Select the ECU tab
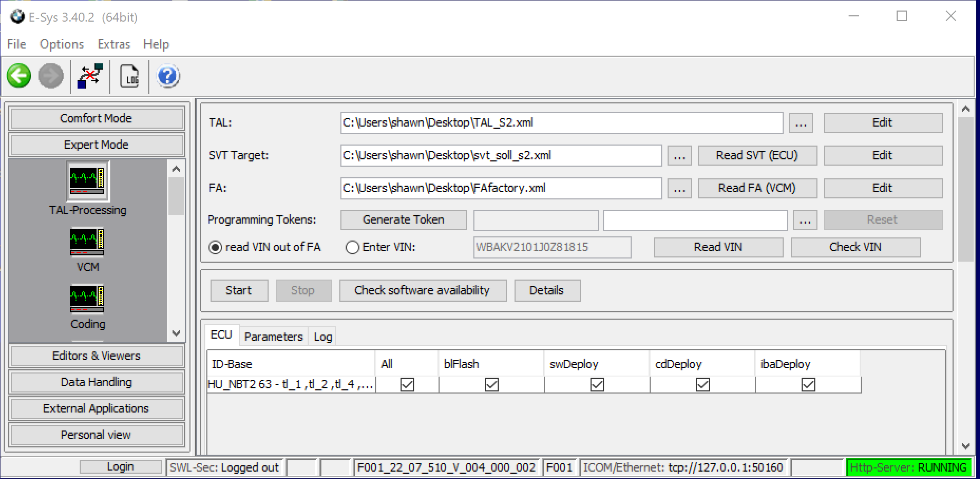Screen dimensions: 980x479 222,335
